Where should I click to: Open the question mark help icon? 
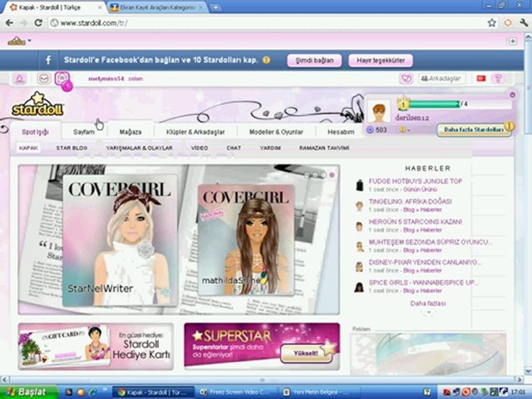[x=498, y=79]
